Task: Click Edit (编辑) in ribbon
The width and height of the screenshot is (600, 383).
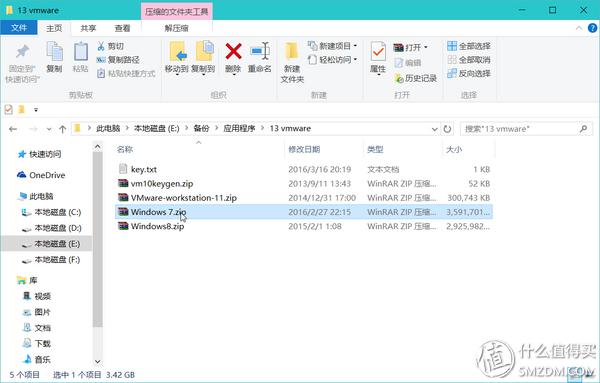Action: click(408, 63)
